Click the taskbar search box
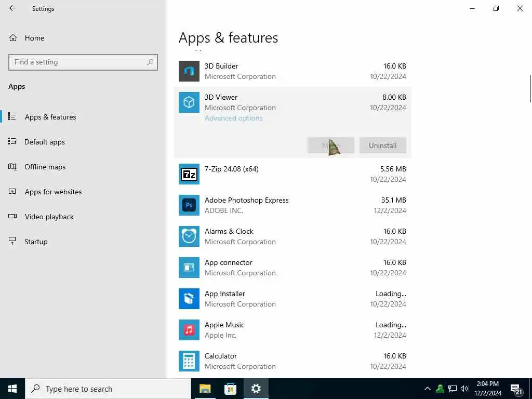This screenshot has height=399, width=532. 108,389
